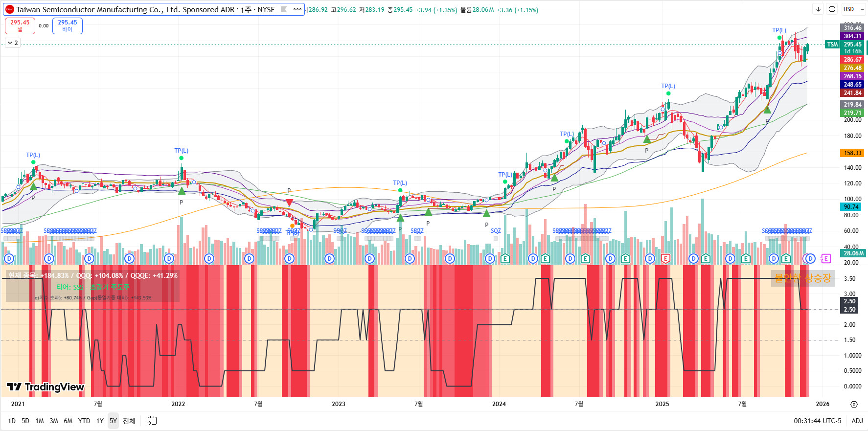
Task: Click the leftmost dividend D marker
Action: pyautogui.click(x=9, y=258)
